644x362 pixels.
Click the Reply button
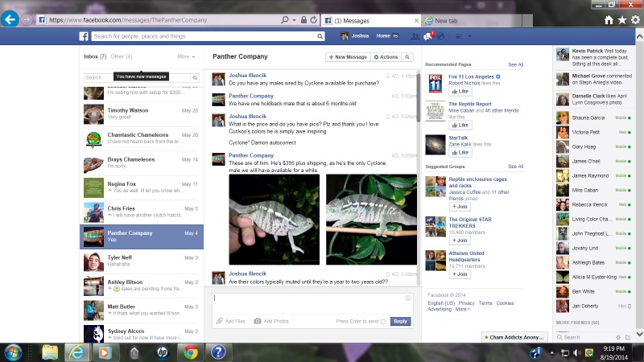[400, 321]
